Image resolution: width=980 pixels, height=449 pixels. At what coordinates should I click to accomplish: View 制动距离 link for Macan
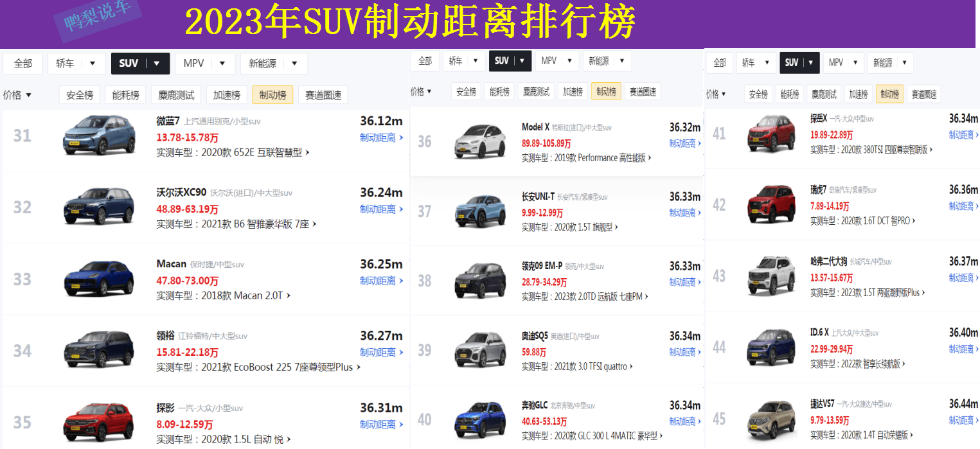coord(382,281)
